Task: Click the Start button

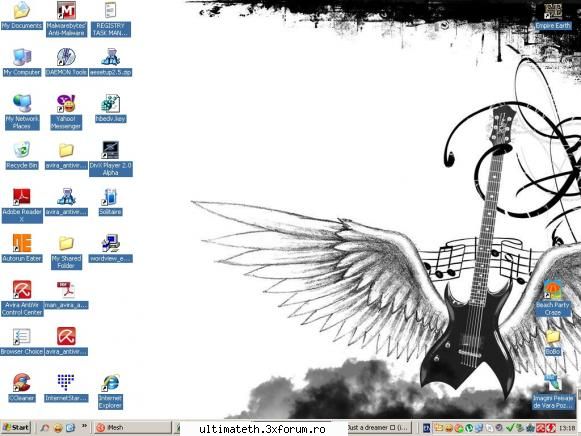Action: coord(16,427)
